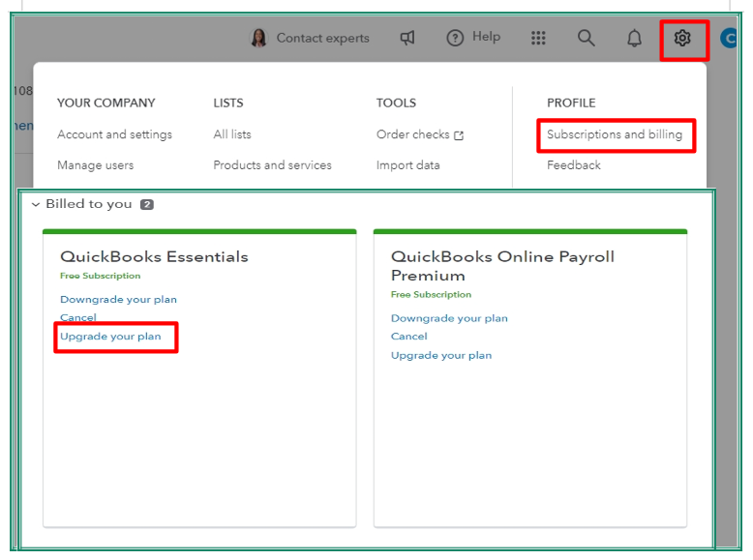Click Cancel under Payroll Premium
The image size is (753, 560).
(408, 337)
